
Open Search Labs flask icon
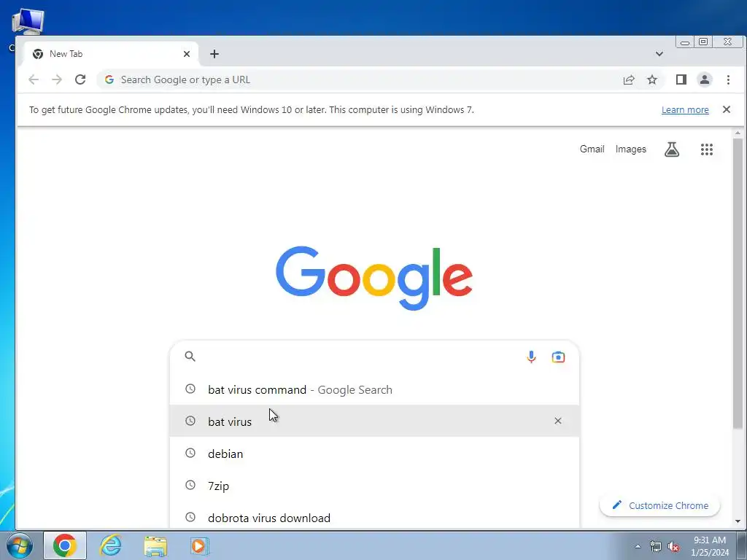coord(672,149)
